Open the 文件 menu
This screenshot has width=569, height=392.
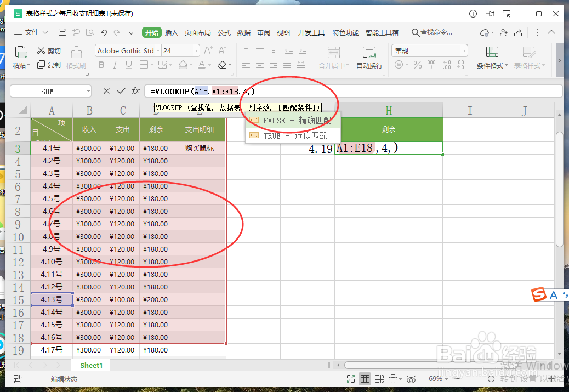click(x=30, y=32)
